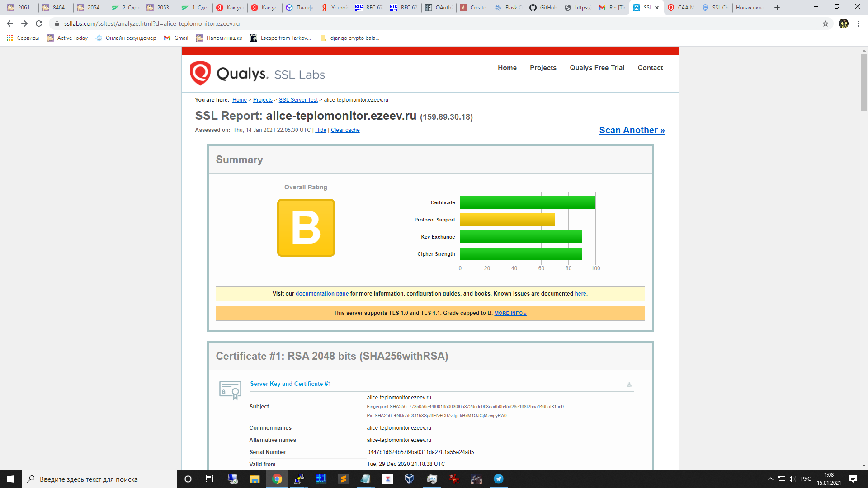Click the browser forward arrow
This screenshot has width=868, height=488.
point(24,23)
